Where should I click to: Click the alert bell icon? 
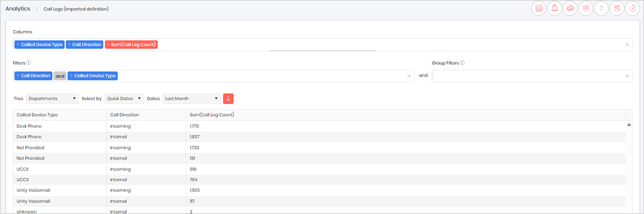click(x=555, y=8)
